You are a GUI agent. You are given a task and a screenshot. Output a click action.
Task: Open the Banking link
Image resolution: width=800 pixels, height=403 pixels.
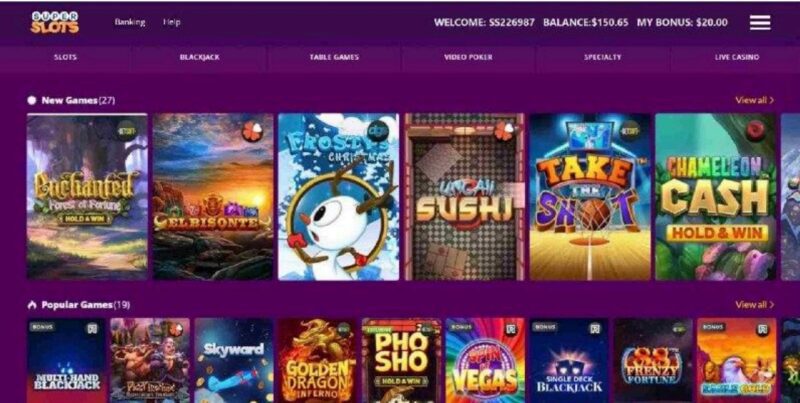(130, 22)
